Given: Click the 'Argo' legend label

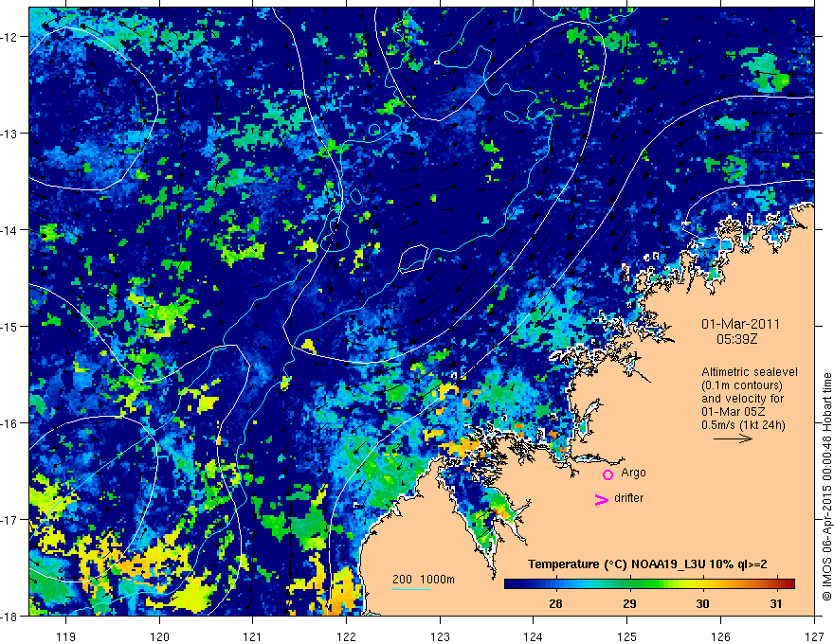Looking at the screenshot, I should pyautogui.click(x=633, y=473).
